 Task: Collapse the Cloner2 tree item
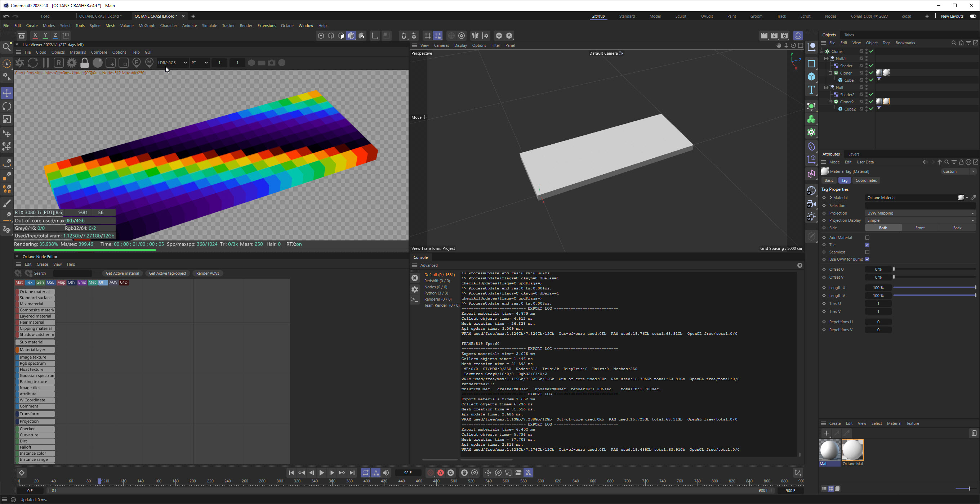tap(830, 102)
